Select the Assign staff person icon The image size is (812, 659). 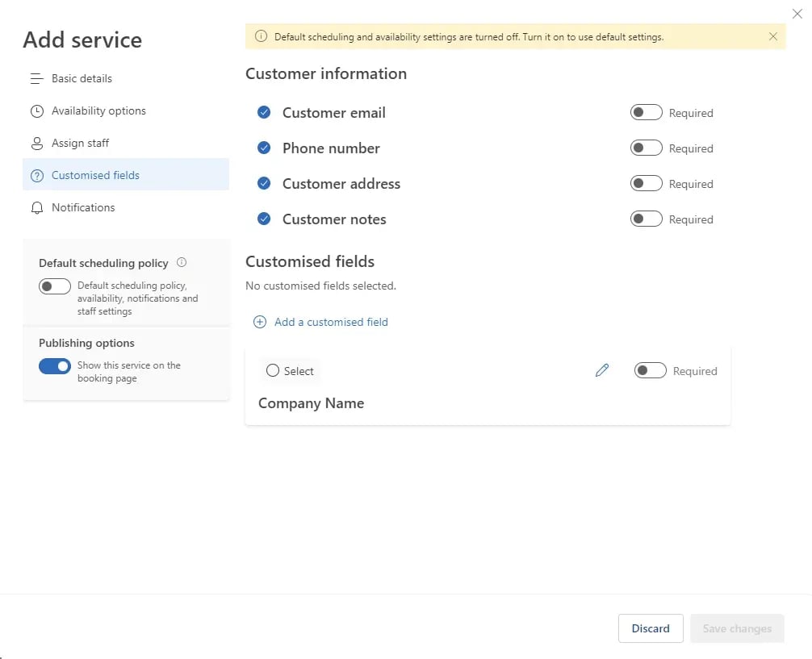[x=36, y=143]
